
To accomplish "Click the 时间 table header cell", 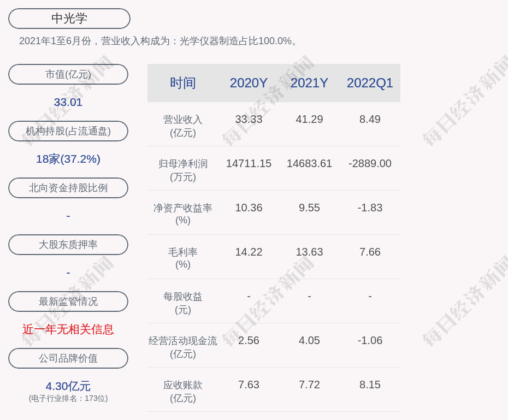I will click(x=183, y=83).
